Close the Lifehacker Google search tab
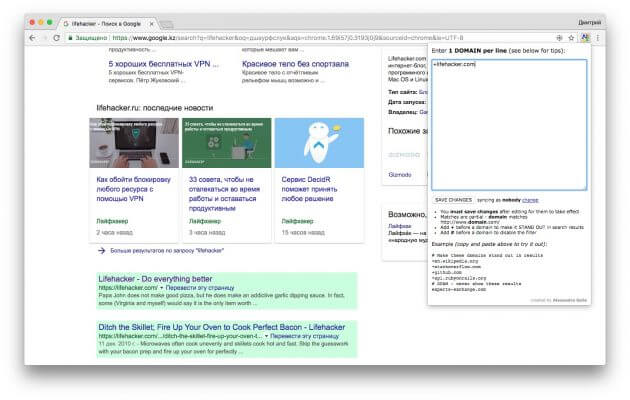The image size is (630, 400). pyautogui.click(x=151, y=24)
